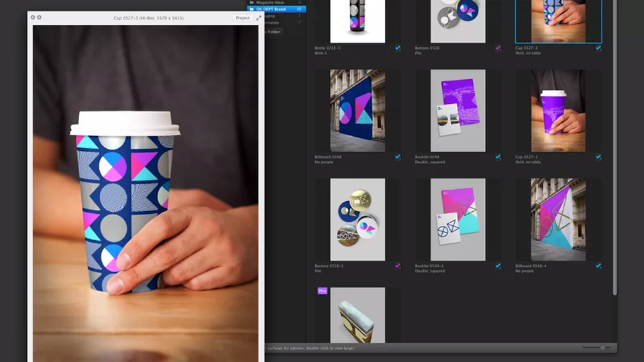Viewport: 644px width, 362px height.
Task: Click the vertical scrollbar of mockup grid
Action: tap(614, 168)
